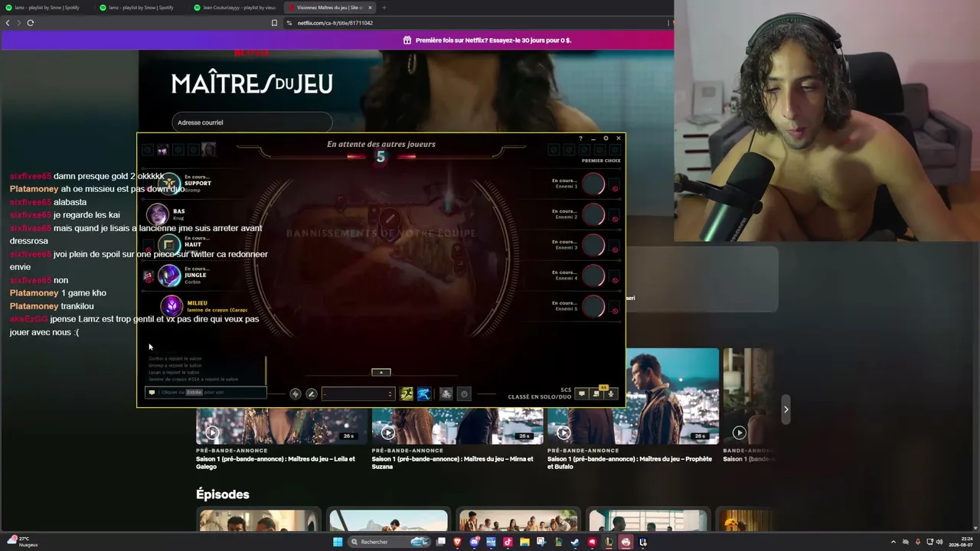Open the Windows Start menu
Viewport: 980px width, 551px height.
tap(338, 542)
